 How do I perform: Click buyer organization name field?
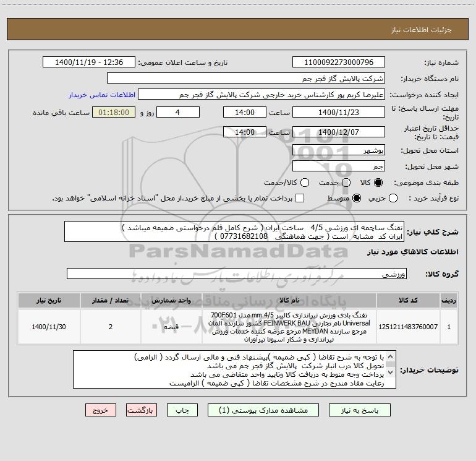point(246,79)
